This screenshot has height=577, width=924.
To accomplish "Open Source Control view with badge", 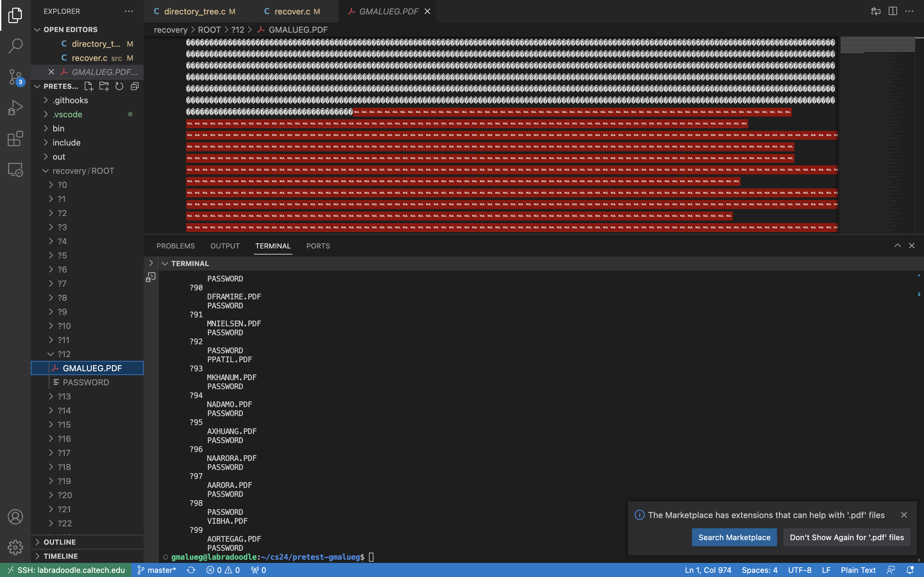I will tap(15, 77).
